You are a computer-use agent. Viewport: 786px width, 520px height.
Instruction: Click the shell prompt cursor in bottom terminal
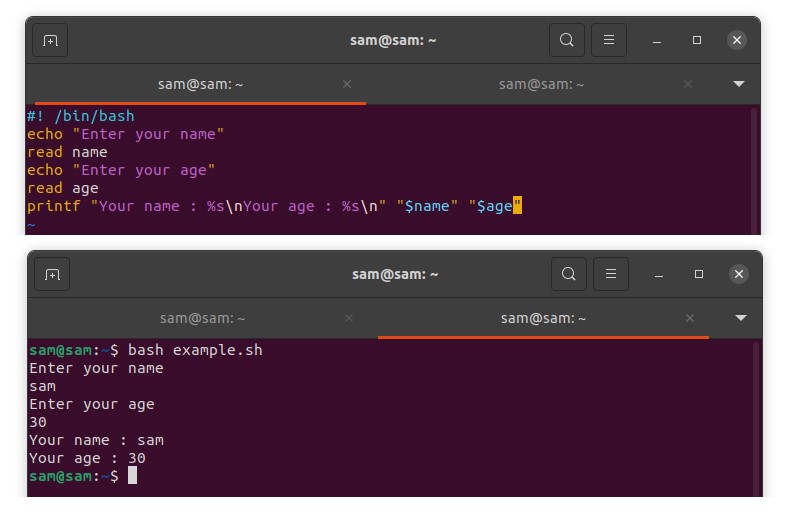click(x=132, y=476)
